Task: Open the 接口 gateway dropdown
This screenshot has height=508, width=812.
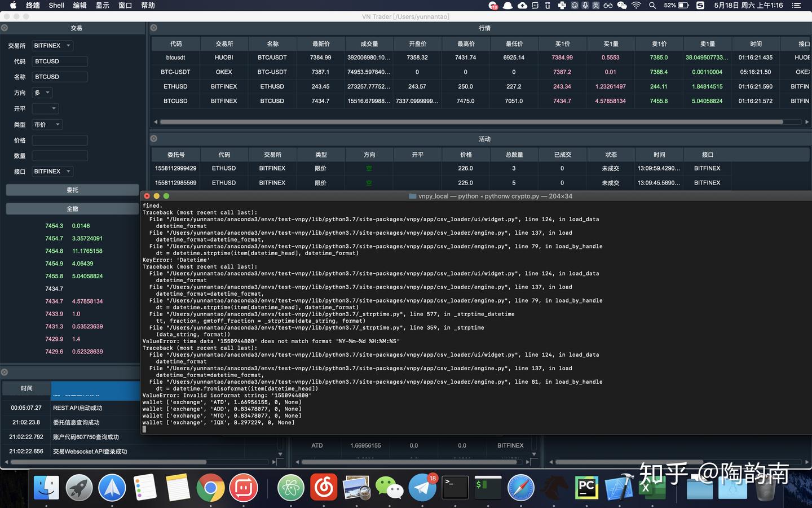Action: pyautogui.click(x=52, y=171)
